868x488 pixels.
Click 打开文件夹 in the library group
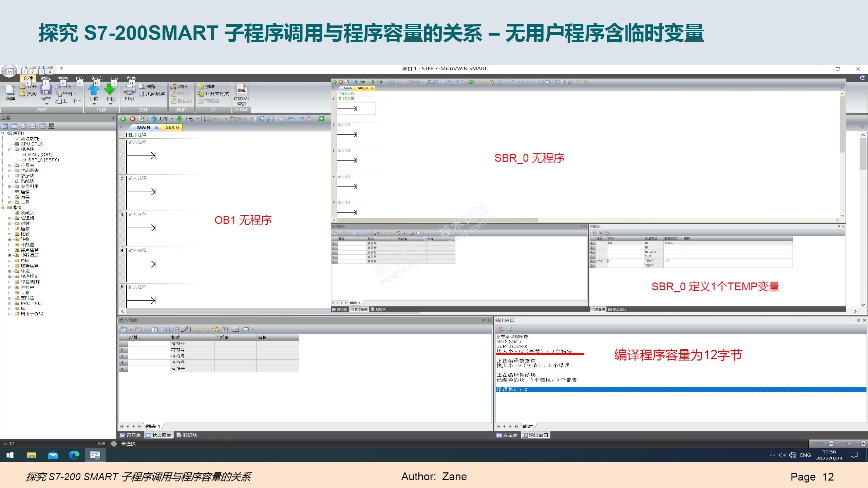214,94
